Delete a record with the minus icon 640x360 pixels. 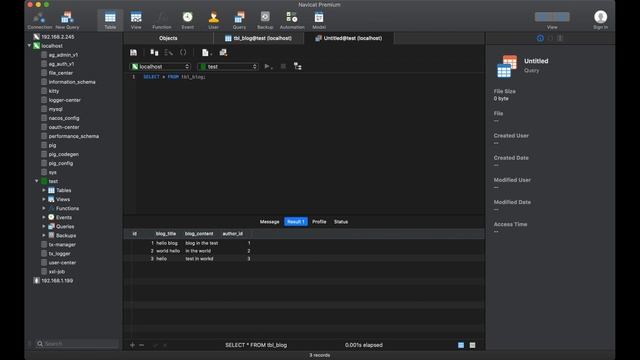[142, 345]
